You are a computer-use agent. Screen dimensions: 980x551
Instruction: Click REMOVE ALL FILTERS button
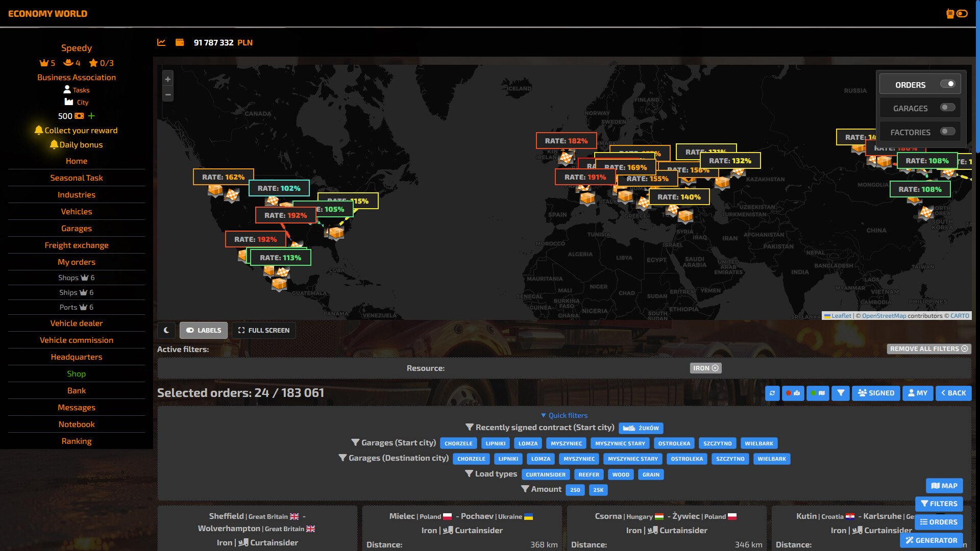(x=928, y=349)
